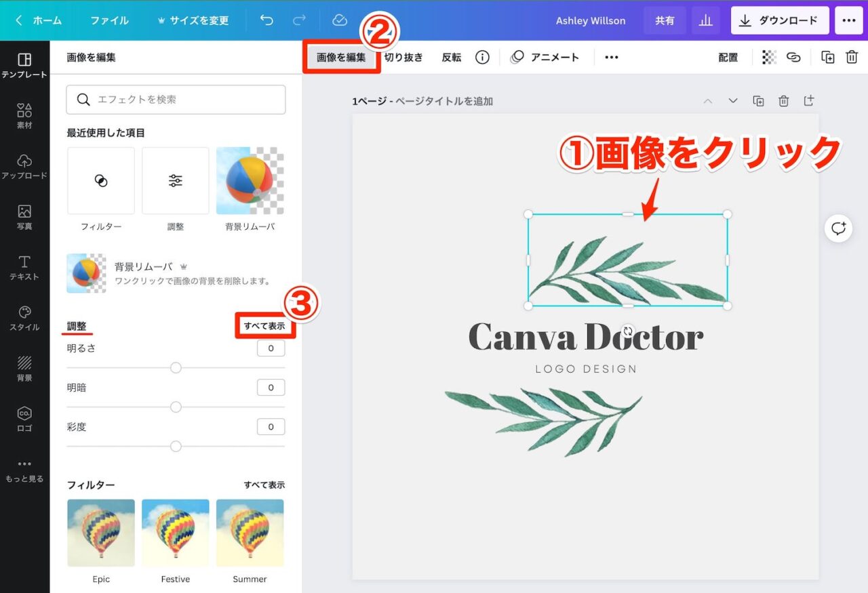Image resolution: width=868 pixels, height=593 pixels.
Task: Apply the Epic filter thumbnail
Action: pyautogui.click(x=101, y=533)
